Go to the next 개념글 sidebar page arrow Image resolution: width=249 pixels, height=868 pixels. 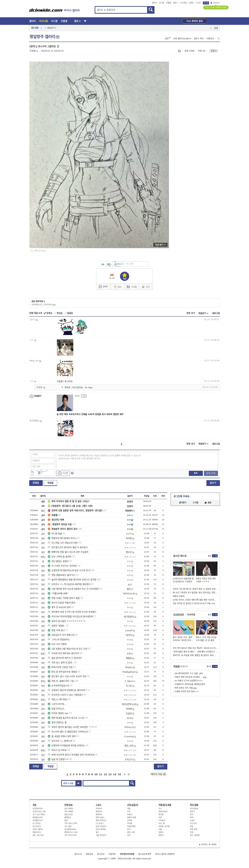click(x=216, y=666)
